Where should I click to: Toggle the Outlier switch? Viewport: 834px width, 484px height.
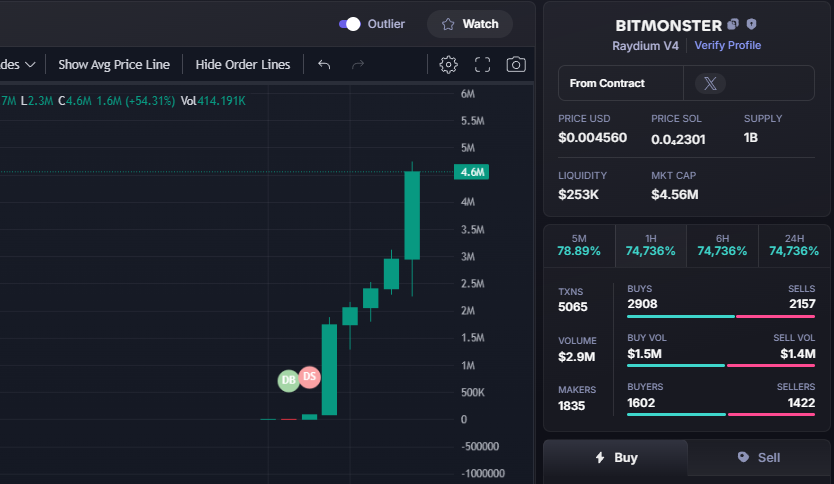[349, 24]
